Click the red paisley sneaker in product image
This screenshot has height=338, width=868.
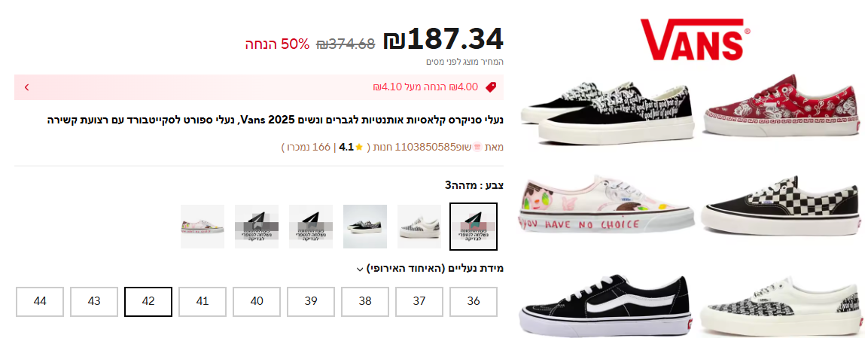(x=782, y=105)
